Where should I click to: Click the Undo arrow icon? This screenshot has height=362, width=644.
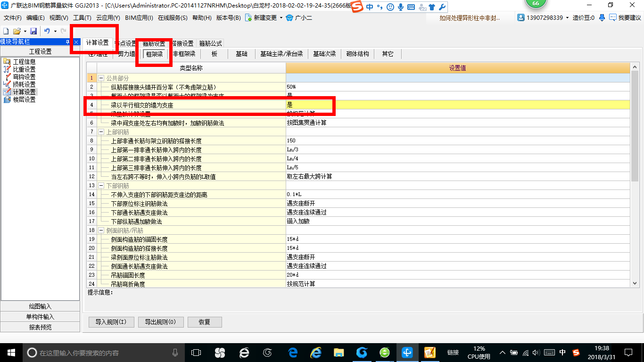[x=47, y=31]
